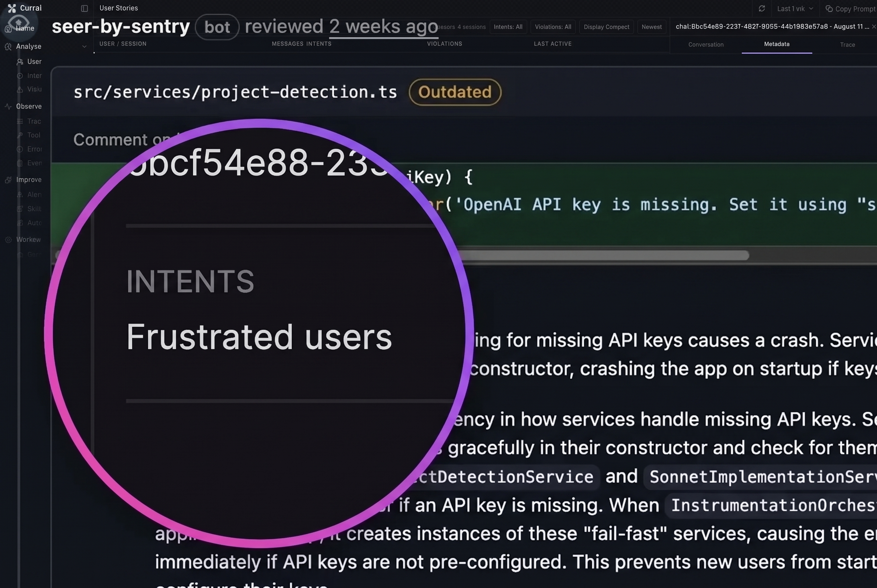Open the src/services/project-detection.ts file link

pyautogui.click(x=235, y=92)
